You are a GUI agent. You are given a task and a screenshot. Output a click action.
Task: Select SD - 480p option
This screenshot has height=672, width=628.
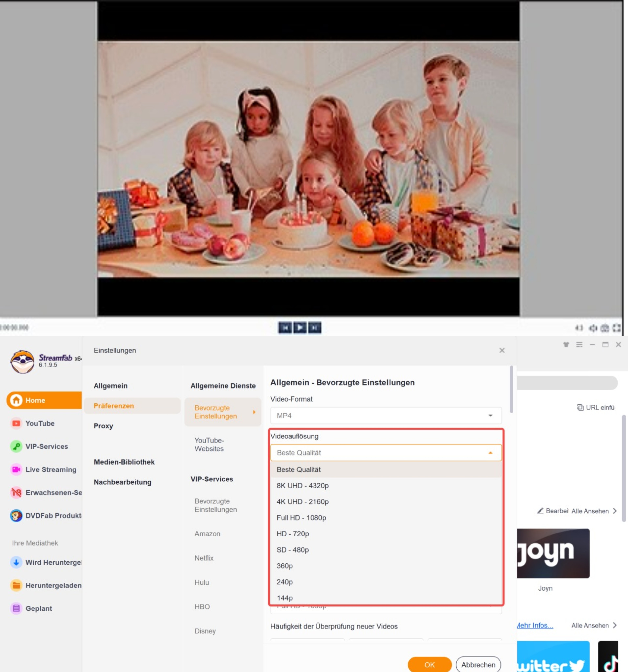coord(386,550)
